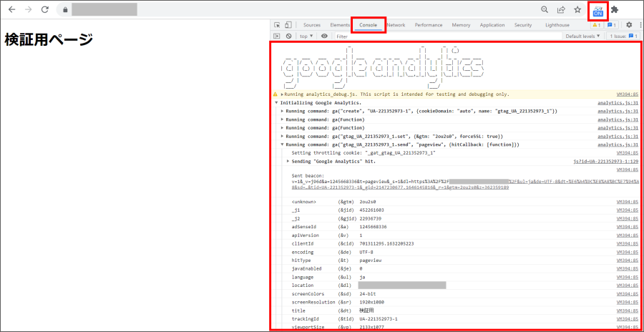The image size is (644, 332).
Task: Click the Setting throttling cookie message
Action: tap(363, 153)
